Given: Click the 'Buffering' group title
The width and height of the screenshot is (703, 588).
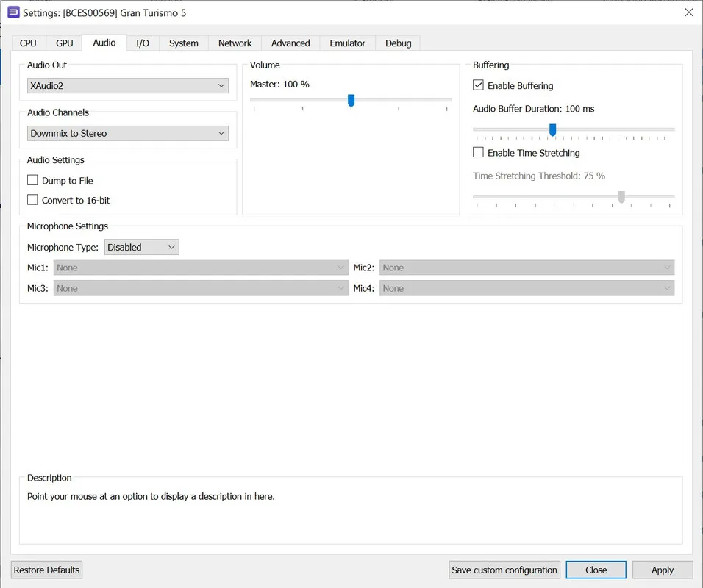Looking at the screenshot, I should point(491,65).
